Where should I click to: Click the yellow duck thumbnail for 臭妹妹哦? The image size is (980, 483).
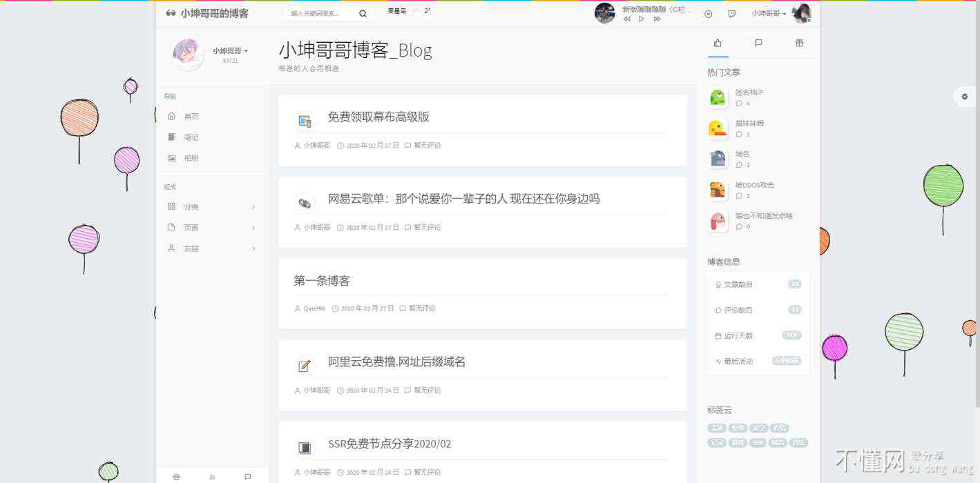718,128
